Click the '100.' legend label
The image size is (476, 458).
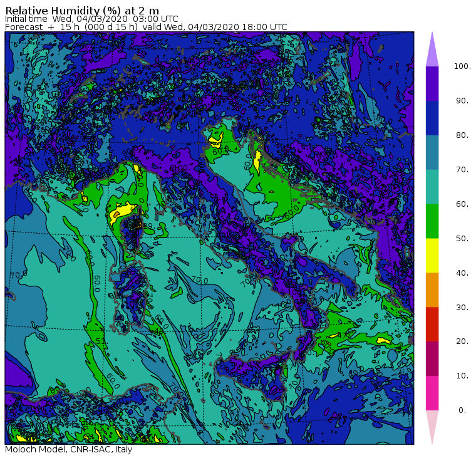coord(462,66)
